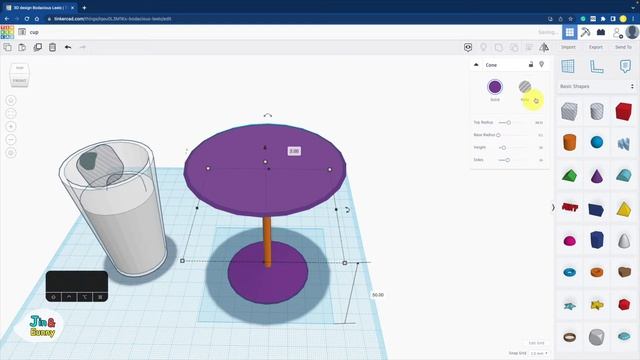Click the invite collaborator person icon
The width and height of the screenshot is (640, 360).
point(617,32)
